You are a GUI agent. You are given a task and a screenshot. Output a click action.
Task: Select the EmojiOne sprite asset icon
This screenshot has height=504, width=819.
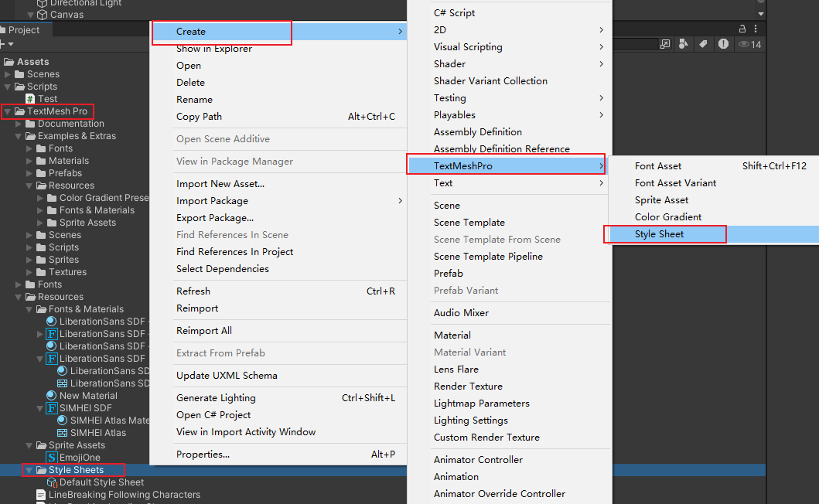(x=52, y=458)
